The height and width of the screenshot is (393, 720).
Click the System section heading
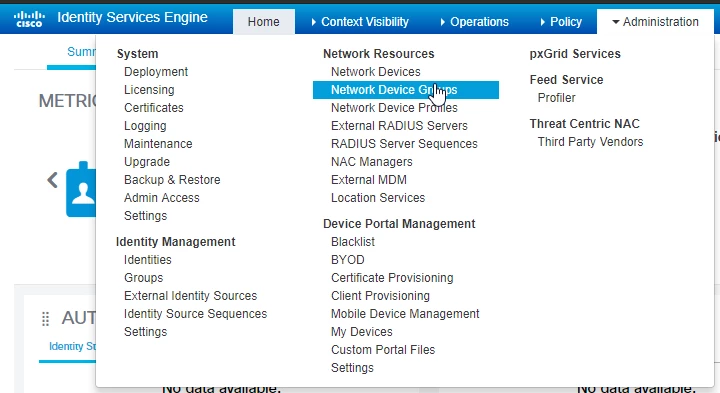(137, 54)
